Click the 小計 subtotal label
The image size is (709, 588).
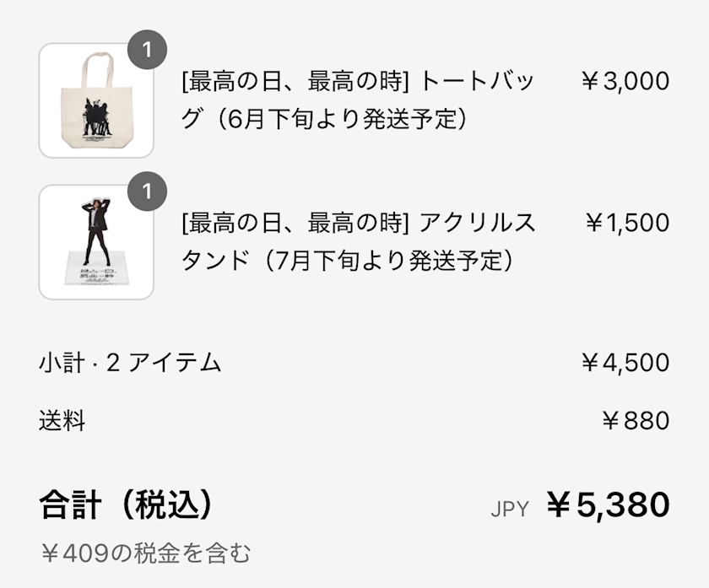click(x=61, y=364)
